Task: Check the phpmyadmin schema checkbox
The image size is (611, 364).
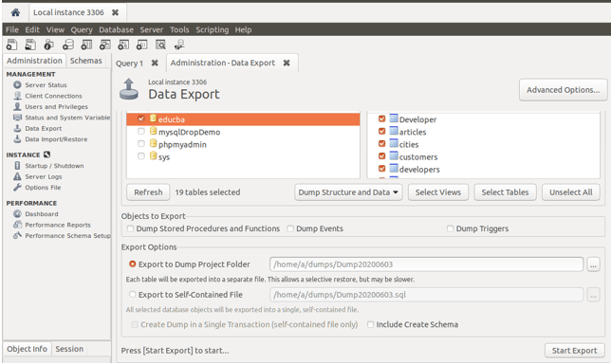Action: tap(141, 144)
